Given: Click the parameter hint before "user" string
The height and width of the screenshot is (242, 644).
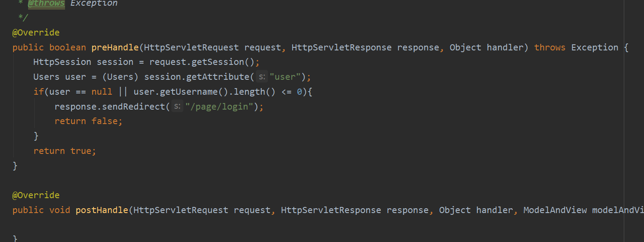Looking at the screenshot, I should click(262, 77).
